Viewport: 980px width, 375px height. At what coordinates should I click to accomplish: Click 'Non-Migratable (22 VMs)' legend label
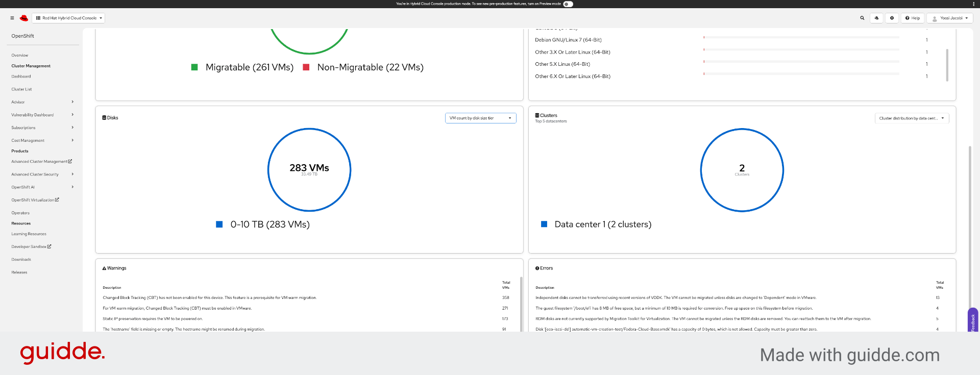pos(371,67)
